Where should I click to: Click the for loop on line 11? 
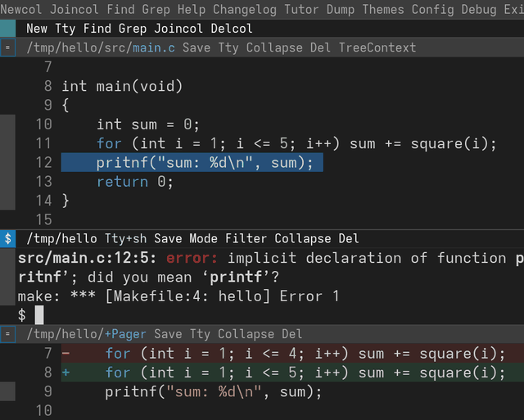point(296,143)
